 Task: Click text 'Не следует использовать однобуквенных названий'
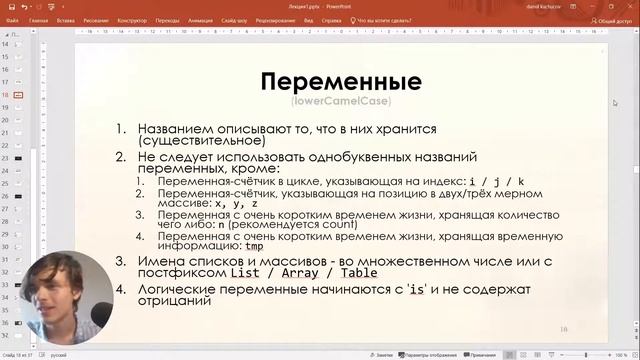[x=307, y=157]
